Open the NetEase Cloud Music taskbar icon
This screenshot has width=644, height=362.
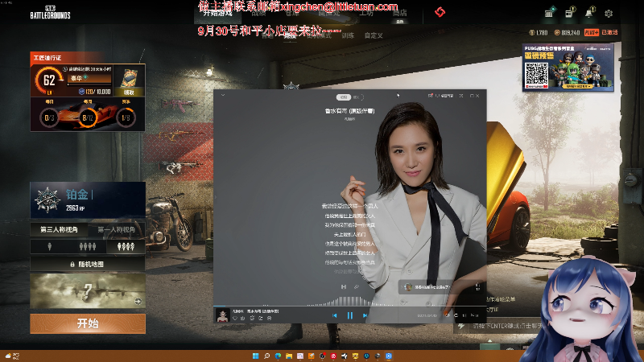(333, 356)
